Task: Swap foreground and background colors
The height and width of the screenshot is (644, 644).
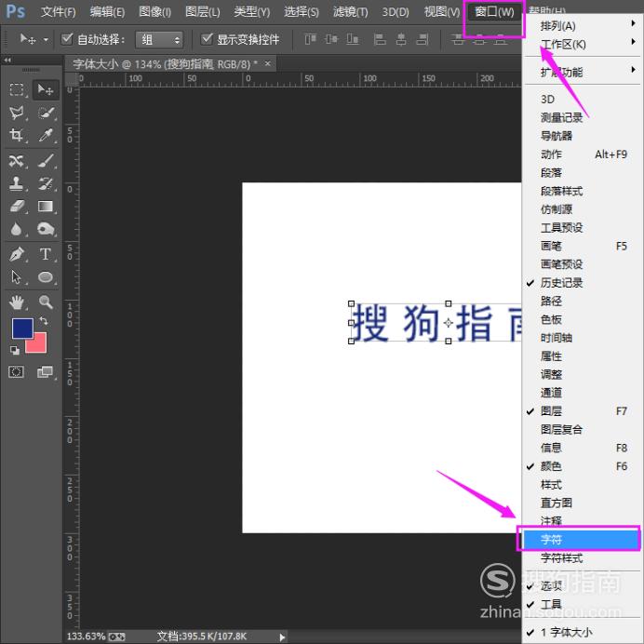Action: [x=44, y=320]
